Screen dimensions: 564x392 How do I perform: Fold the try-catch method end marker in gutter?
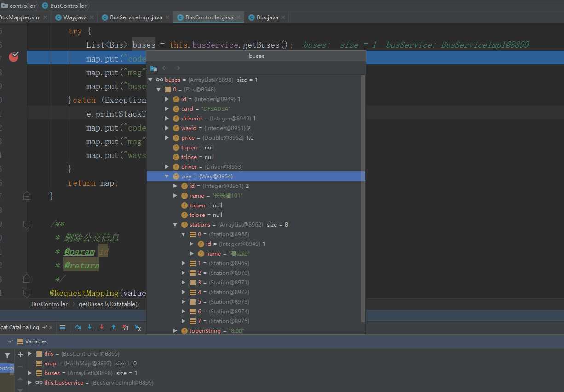point(27,196)
